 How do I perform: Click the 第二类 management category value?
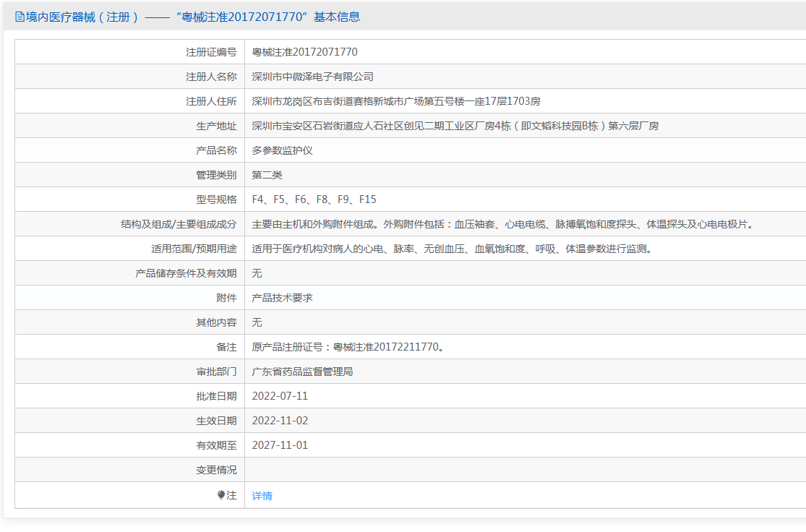[x=267, y=175]
